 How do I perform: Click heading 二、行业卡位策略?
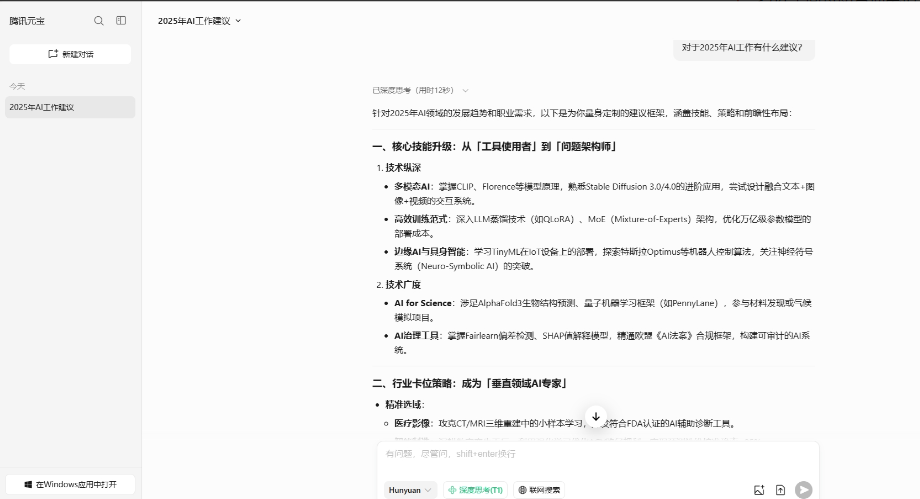(x=470, y=383)
